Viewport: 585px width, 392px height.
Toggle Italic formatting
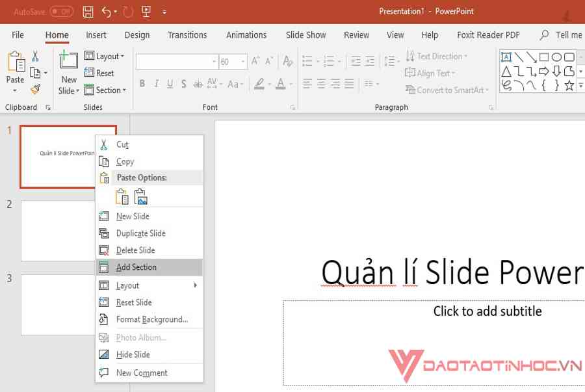(156, 84)
